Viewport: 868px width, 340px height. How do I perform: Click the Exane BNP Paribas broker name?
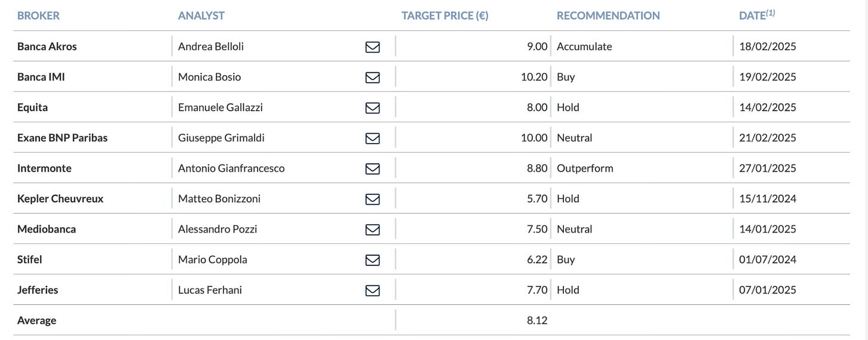click(x=63, y=138)
